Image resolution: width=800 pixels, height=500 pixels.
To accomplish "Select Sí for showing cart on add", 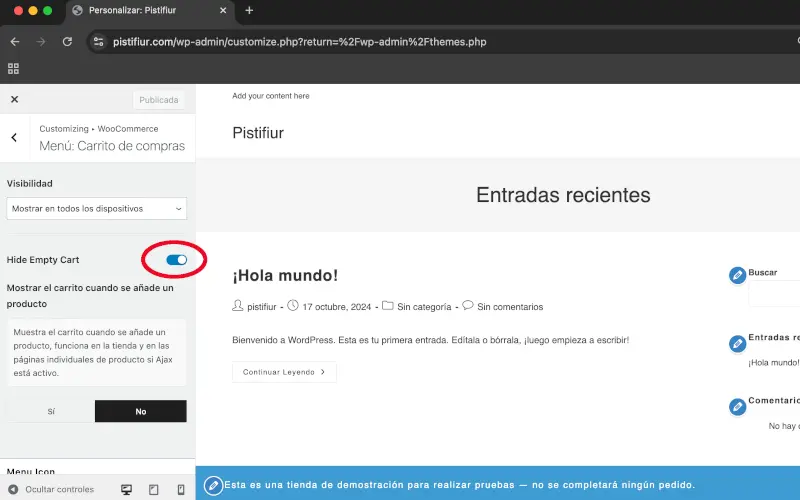I will tap(51, 411).
